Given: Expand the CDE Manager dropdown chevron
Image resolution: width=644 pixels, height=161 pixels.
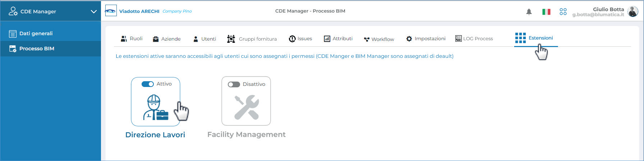Looking at the screenshot, I should click(x=94, y=11).
